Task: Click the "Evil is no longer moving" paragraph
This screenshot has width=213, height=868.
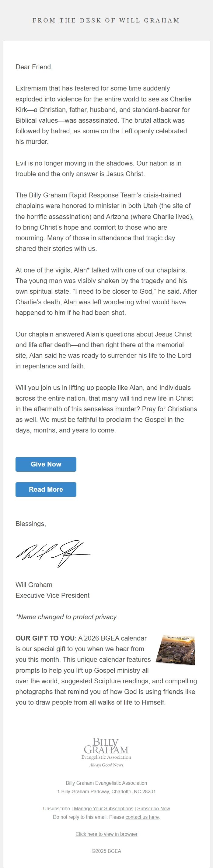Action: click(x=98, y=169)
